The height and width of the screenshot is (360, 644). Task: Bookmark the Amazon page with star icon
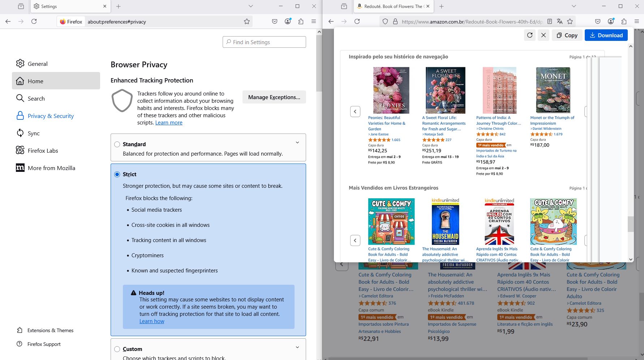570,21
